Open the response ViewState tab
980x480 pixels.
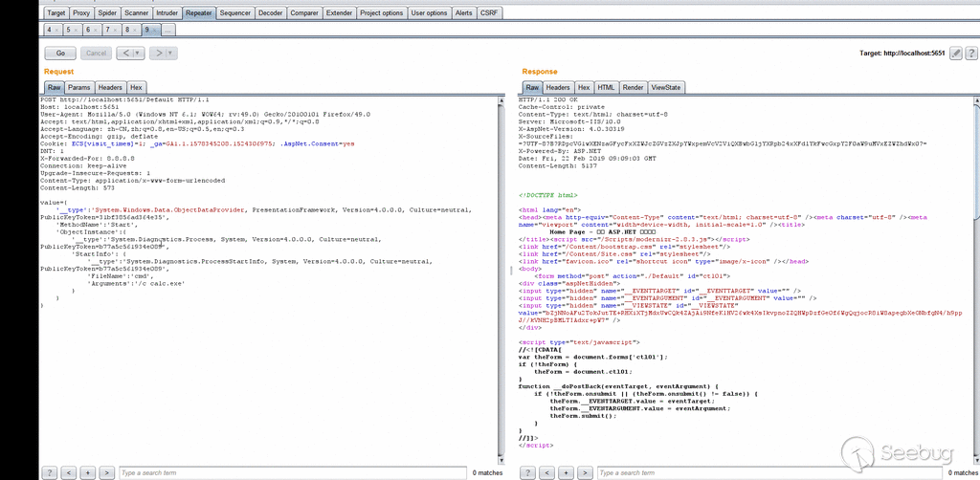(665, 87)
